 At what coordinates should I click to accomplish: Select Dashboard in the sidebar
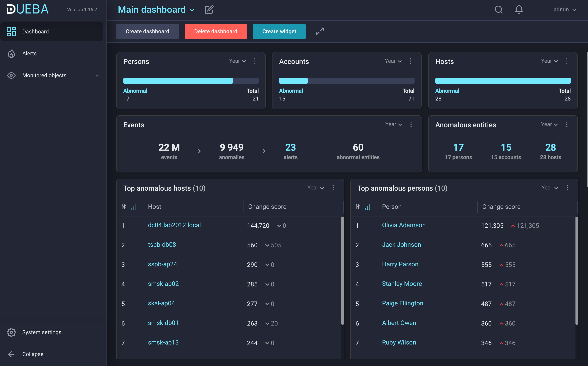pyautogui.click(x=35, y=32)
